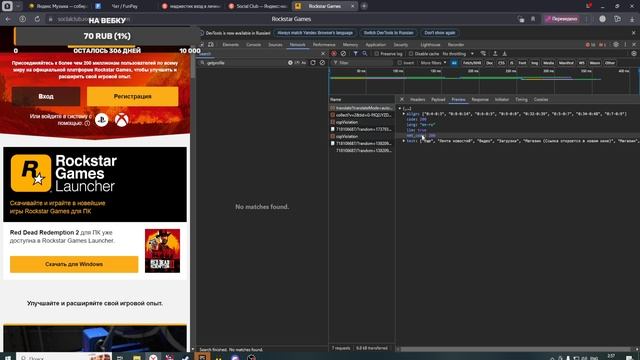Select the translate request row

362,108
